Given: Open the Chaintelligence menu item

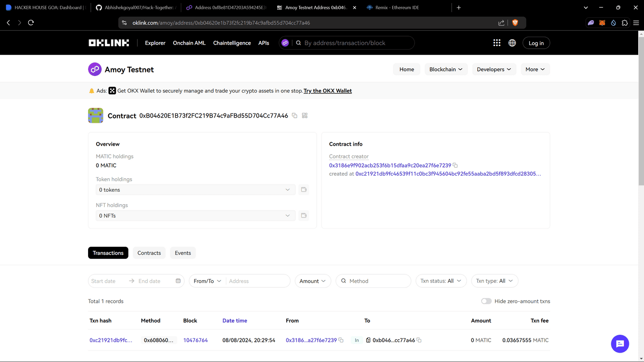Looking at the screenshot, I should point(232,43).
